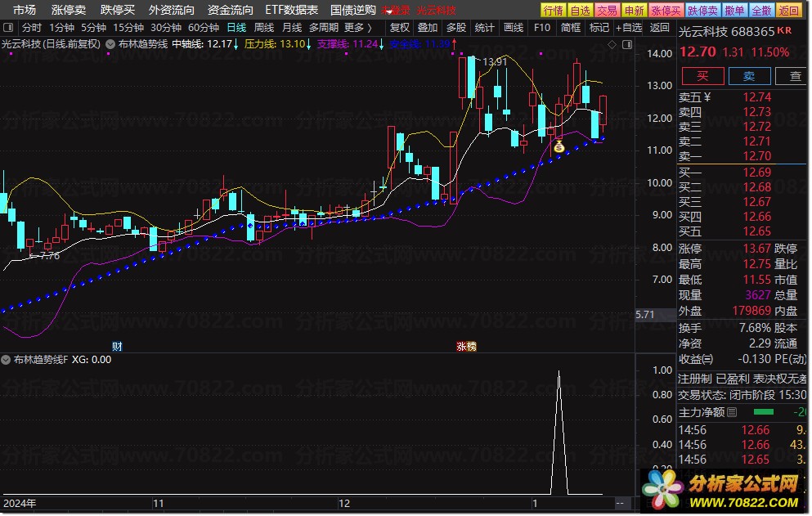Open 多周期 multi-period view
812x516 pixels.
pos(324,28)
